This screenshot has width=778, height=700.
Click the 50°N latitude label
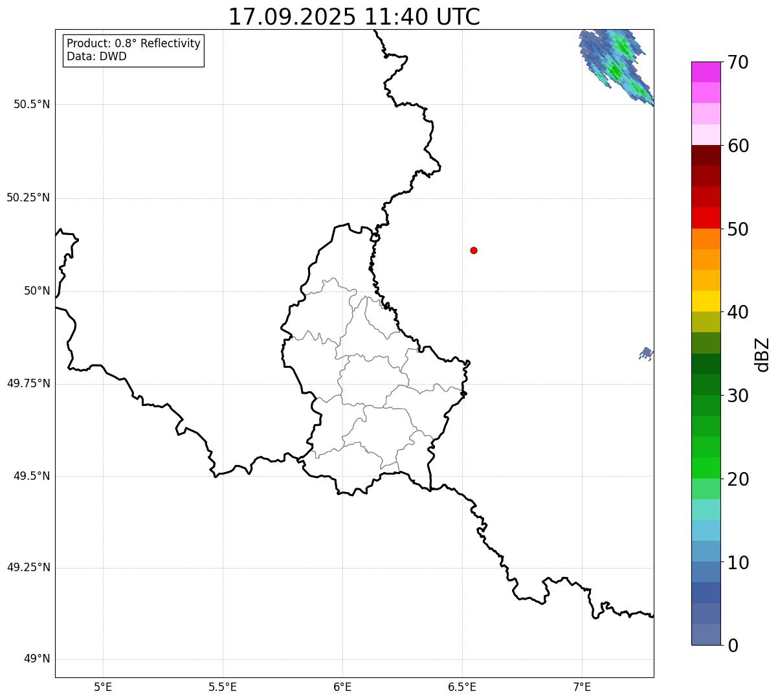click(x=37, y=291)
